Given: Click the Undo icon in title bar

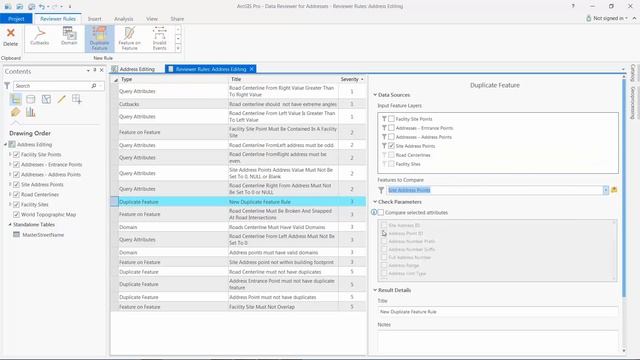Looking at the screenshot, I should [41, 7].
